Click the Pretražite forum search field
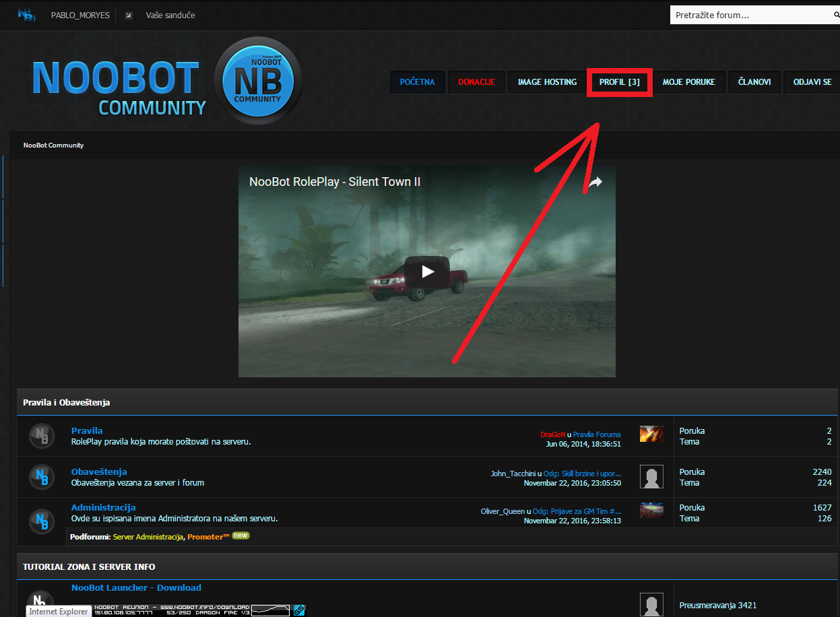Screen dimensions: 840x617 749,15
